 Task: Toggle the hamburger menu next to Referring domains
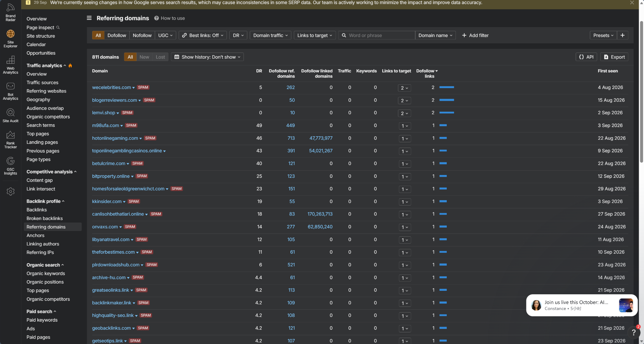tap(89, 18)
